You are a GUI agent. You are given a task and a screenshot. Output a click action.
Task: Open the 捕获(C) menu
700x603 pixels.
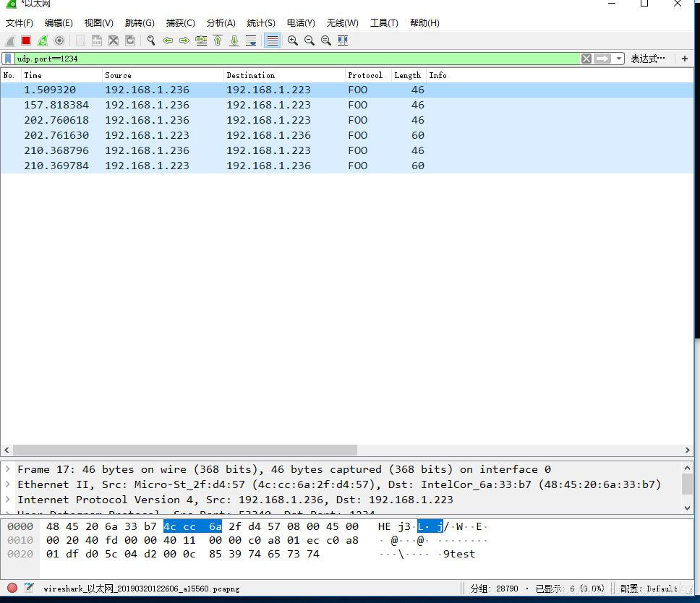point(180,22)
